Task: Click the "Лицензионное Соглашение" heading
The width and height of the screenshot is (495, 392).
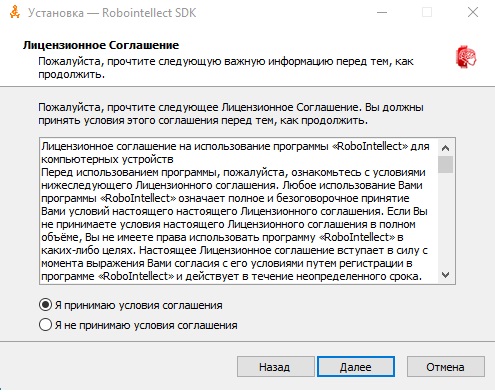Action: pos(101,45)
